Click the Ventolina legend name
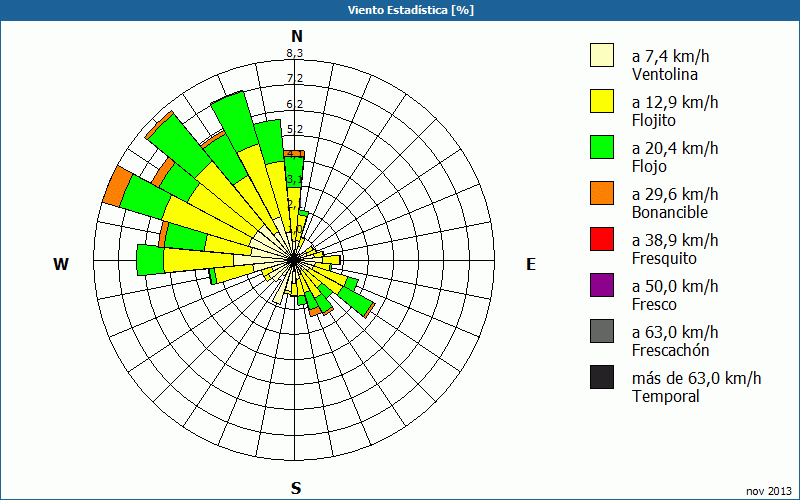Screen dimensions: 800x500 (x=665, y=74)
